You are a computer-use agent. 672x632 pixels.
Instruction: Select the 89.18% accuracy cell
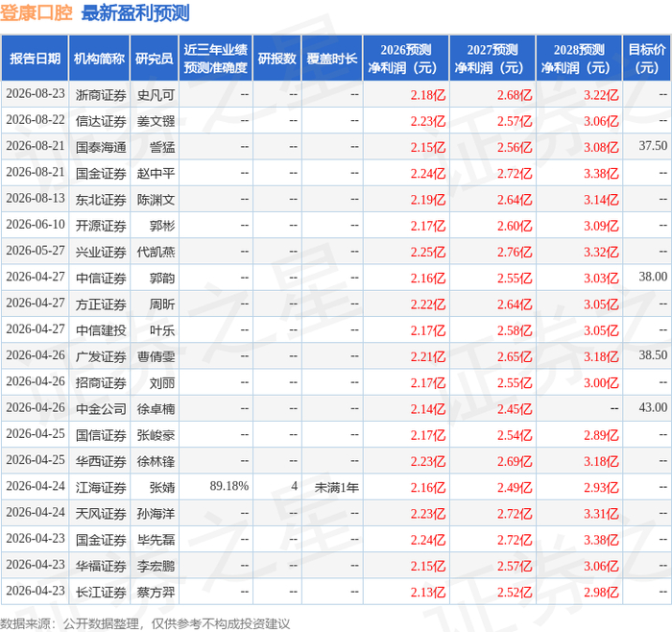(x=228, y=486)
